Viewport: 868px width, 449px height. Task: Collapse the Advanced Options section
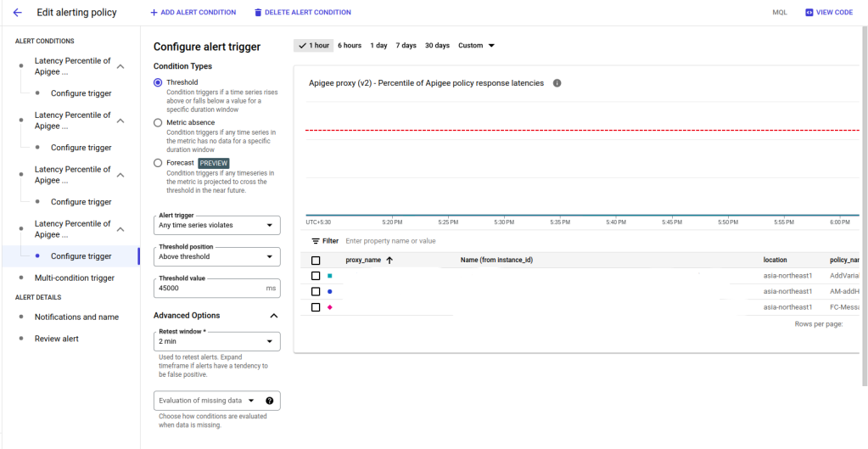[x=273, y=316]
